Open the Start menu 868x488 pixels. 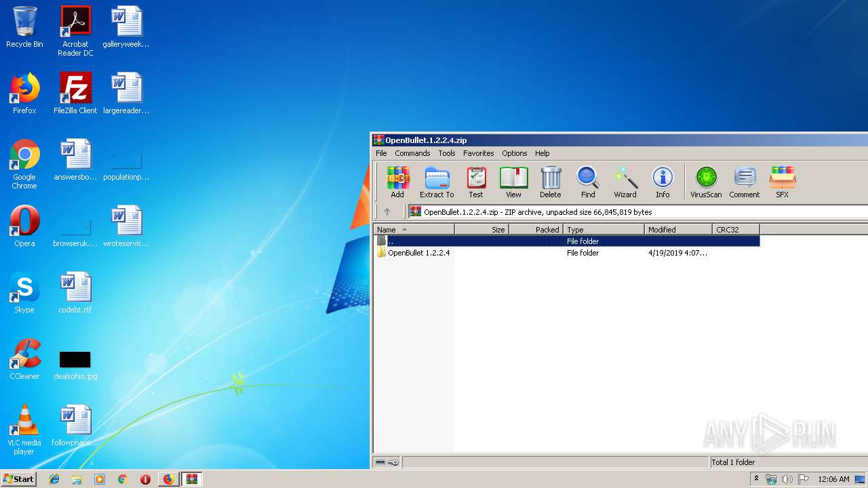(18, 479)
